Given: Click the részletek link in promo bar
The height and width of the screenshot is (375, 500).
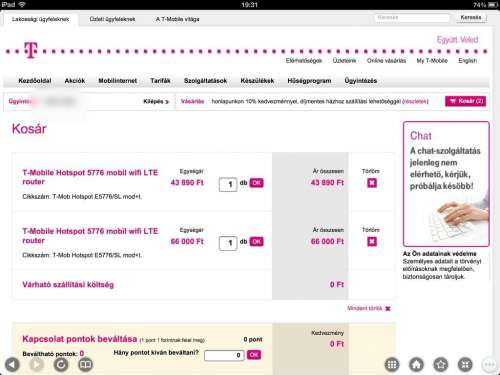Looking at the screenshot, I should point(415,101).
